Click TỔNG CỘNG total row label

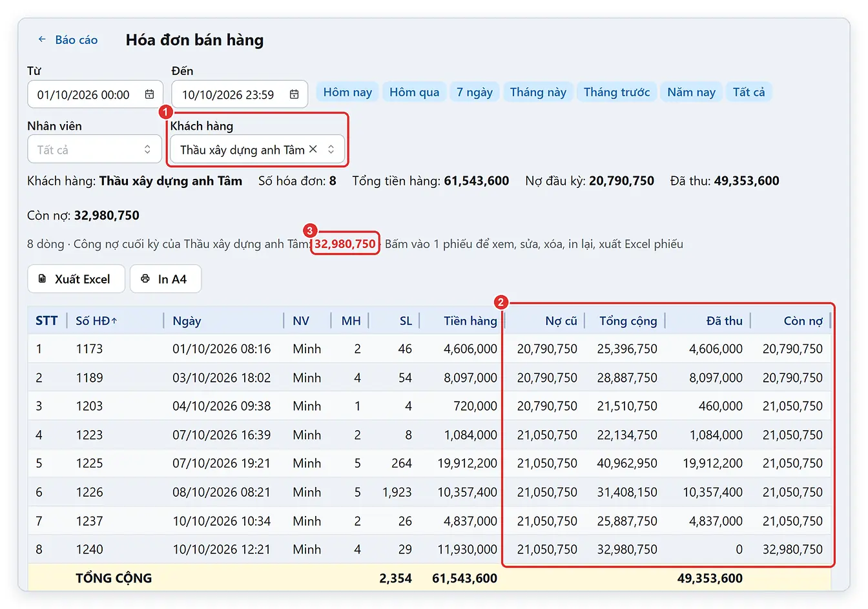(x=114, y=578)
